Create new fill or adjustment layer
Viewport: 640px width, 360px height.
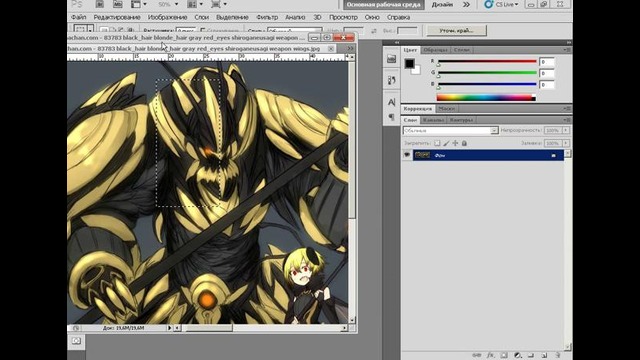coord(518,355)
